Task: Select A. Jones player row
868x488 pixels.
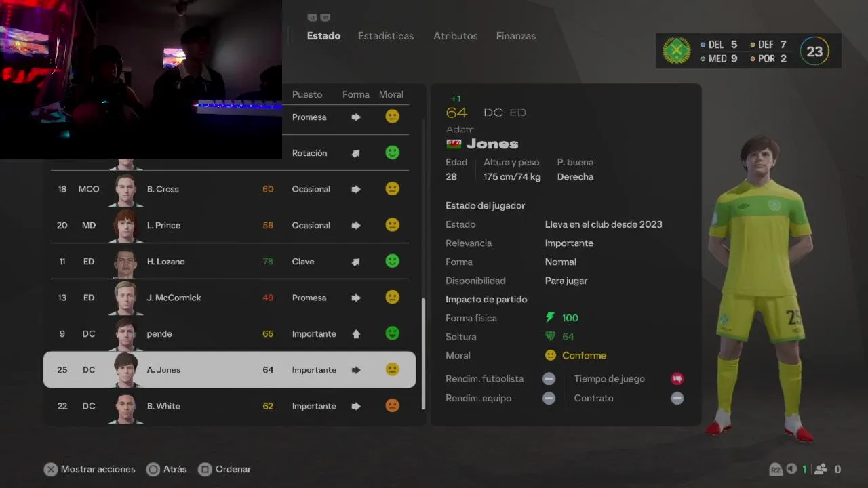Action: click(229, 369)
